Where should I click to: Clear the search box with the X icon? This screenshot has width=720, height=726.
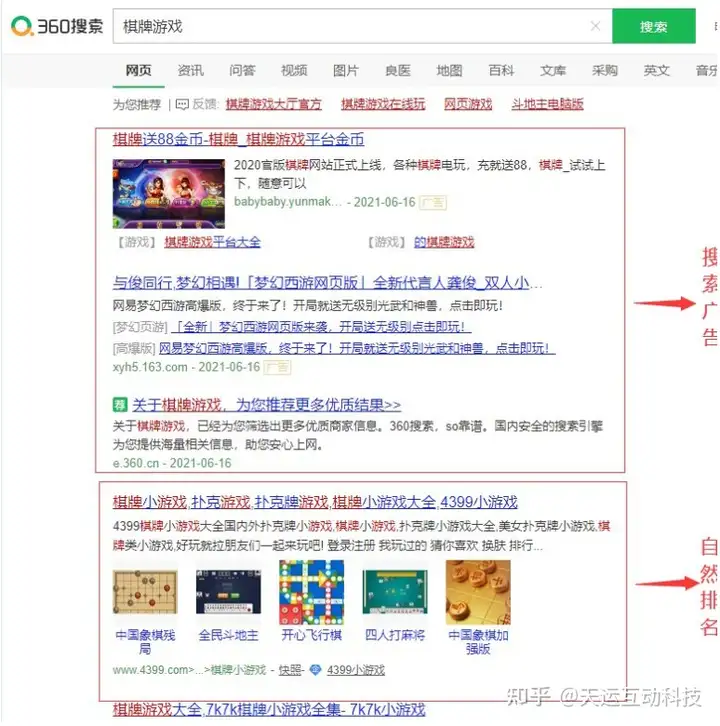(x=596, y=26)
